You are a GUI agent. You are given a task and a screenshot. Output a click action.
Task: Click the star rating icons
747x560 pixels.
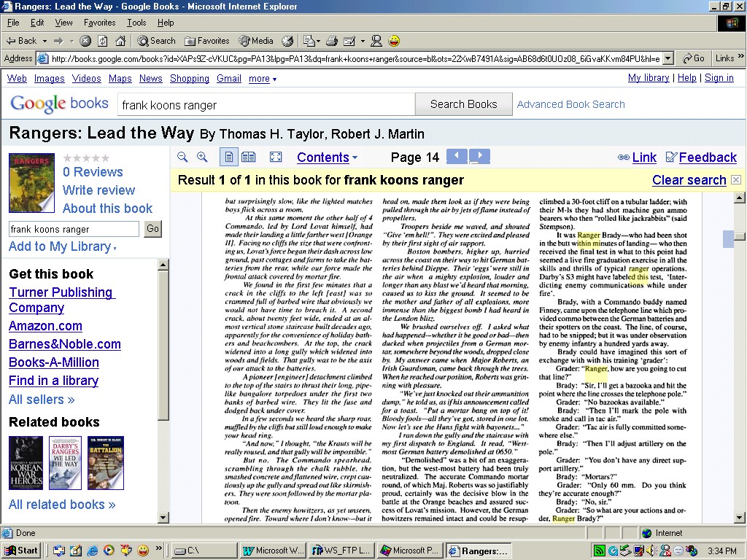[86, 158]
